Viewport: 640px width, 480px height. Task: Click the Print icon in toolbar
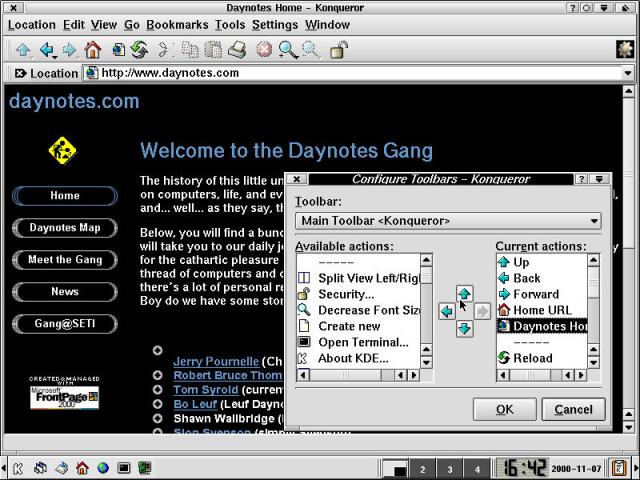[x=237, y=49]
